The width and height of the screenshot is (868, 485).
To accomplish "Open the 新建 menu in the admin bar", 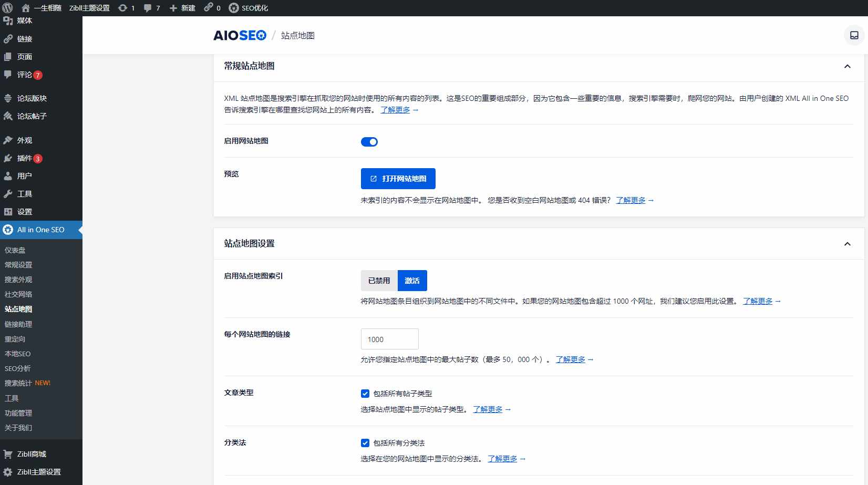I will point(181,8).
